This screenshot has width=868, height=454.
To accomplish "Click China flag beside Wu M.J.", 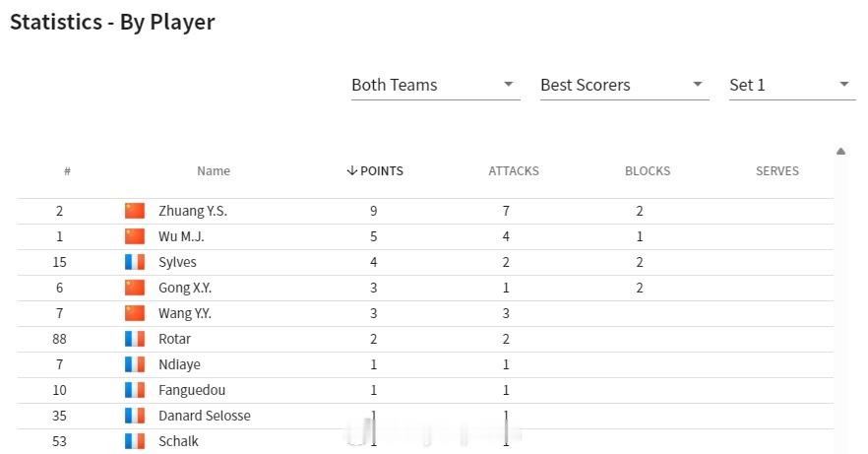I will coord(135,236).
